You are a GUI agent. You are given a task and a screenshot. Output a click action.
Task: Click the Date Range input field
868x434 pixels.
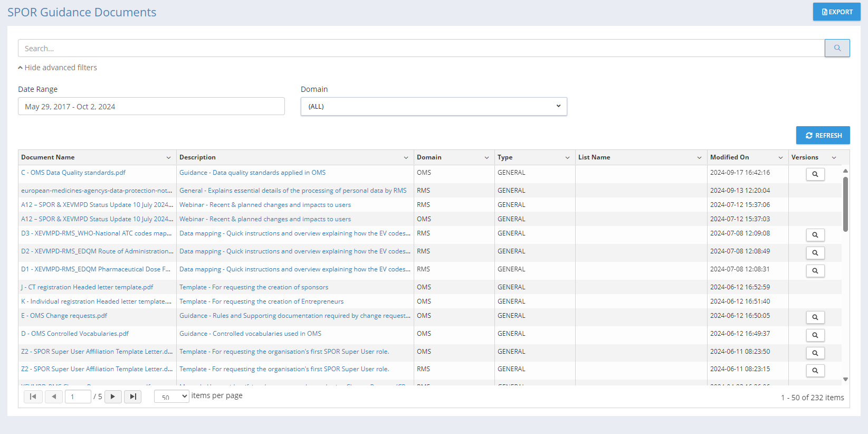point(151,106)
